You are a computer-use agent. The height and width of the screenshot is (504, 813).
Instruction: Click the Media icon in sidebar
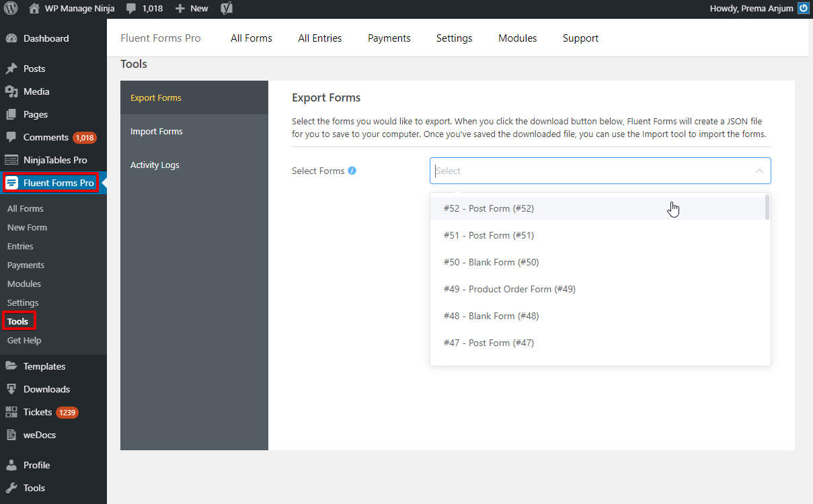click(x=11, y=91)
